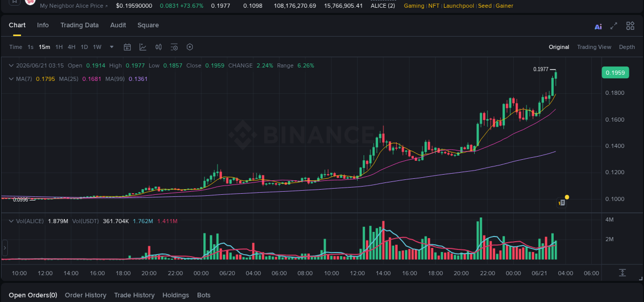Open the Audit tab
The width and height of the screenshot is (644, 302).
tap(118, 25)
